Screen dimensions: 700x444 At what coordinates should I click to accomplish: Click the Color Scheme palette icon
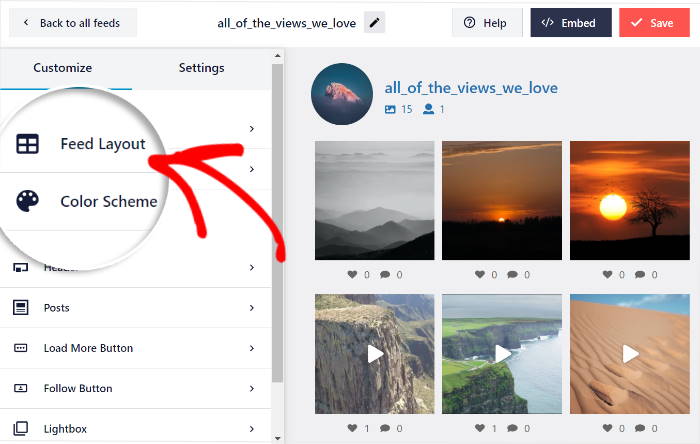28,201
